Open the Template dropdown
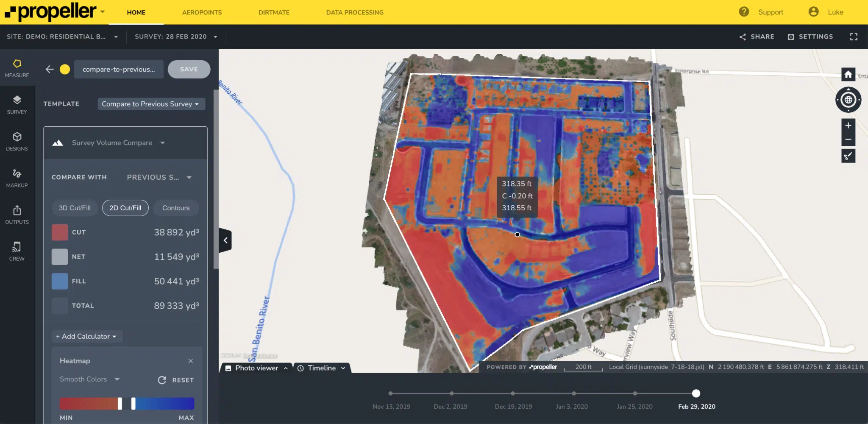Image resolution: width=868 pixels, height=424 pixels. (x=151, y=104)
